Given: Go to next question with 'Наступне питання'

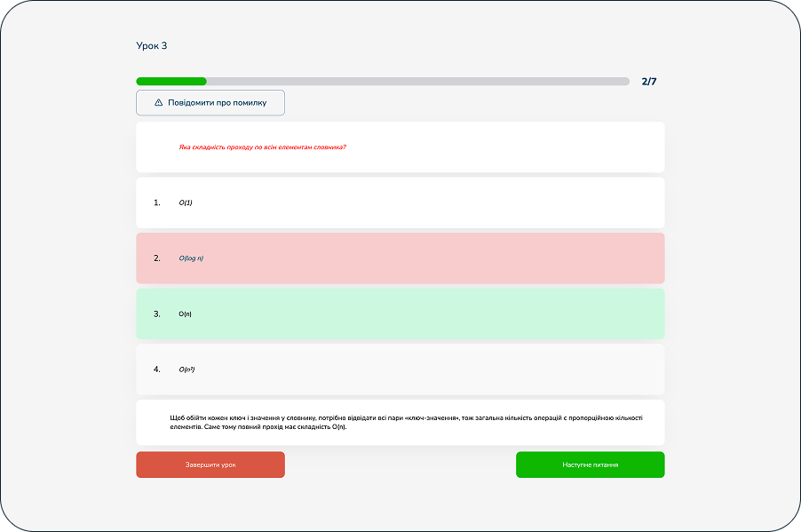Looking at the screenshot, I should (590, 465).
